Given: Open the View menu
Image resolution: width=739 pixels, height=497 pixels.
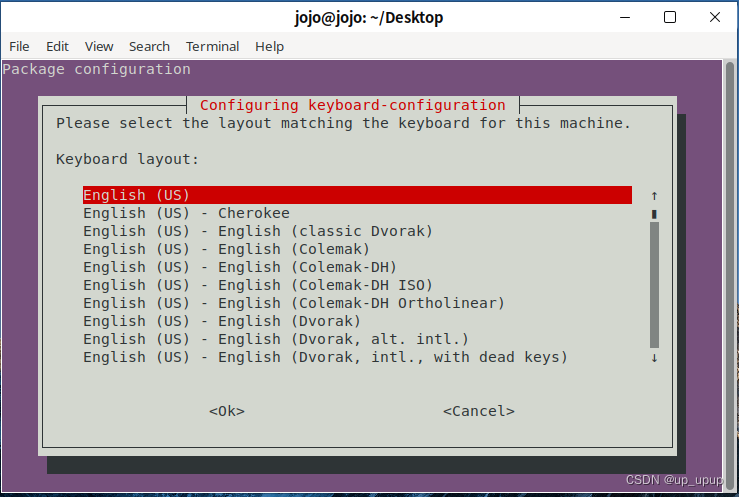Looking at the screenshot, I should [99, 47].
